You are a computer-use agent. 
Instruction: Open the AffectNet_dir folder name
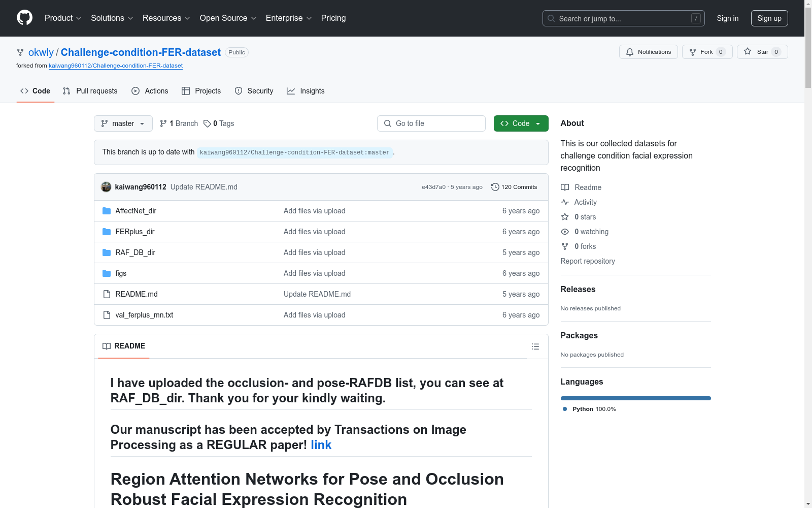point(136,211)
